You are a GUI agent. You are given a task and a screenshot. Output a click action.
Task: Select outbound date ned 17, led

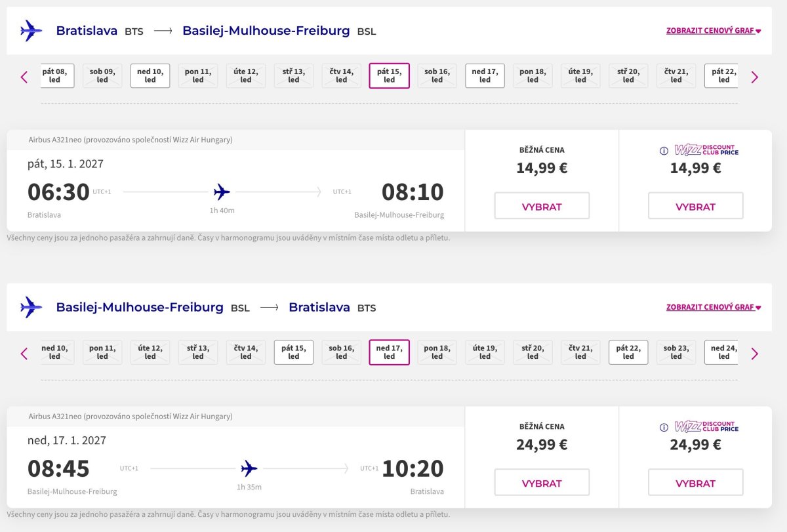pos(485,75)
